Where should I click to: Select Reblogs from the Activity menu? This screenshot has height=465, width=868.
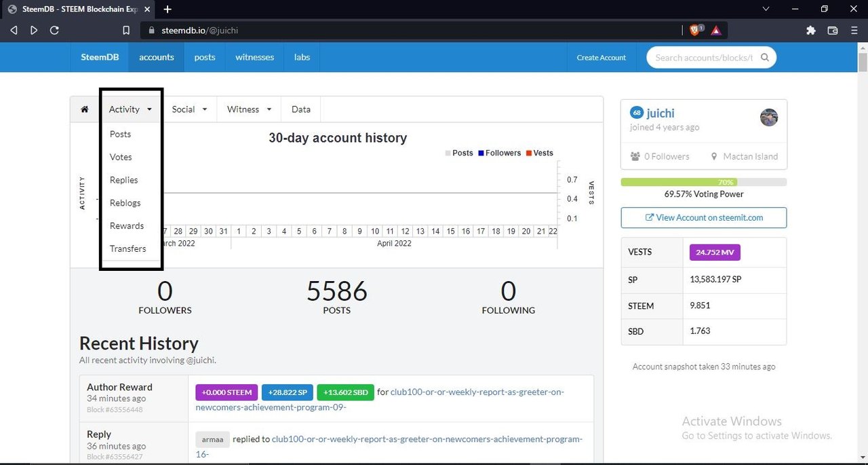pyautogui.click(x=125, y=203)
